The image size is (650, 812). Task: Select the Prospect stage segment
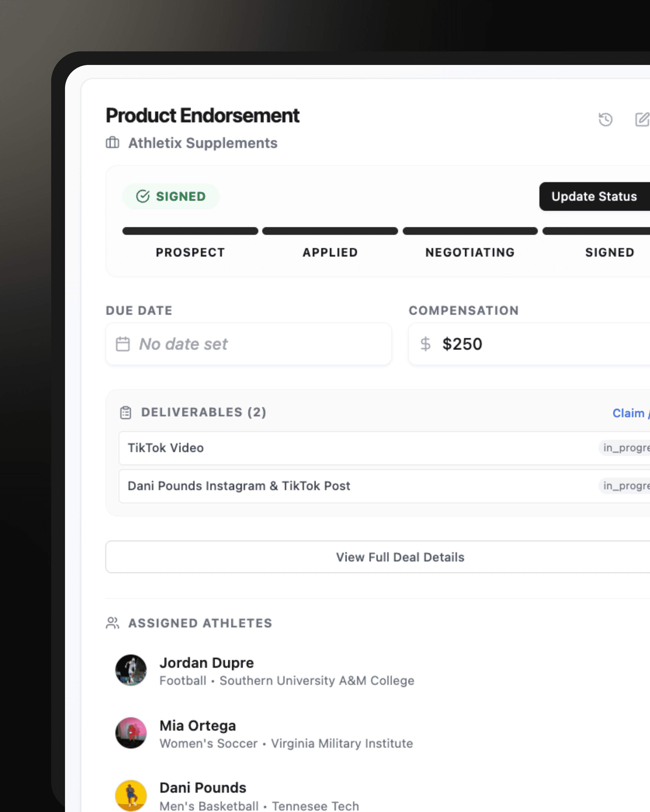tap(190, 231)
